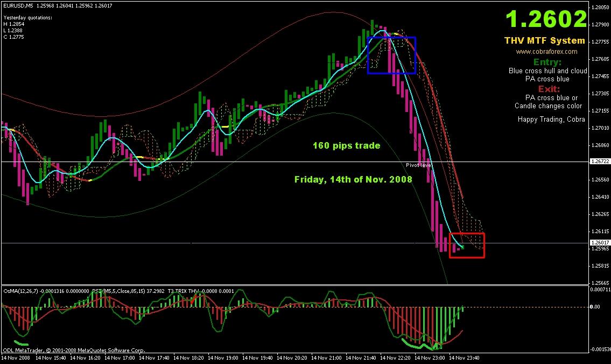611x364 pixels.
Task: Select the "Friday, 14th of Nov. 2008" label
Action: click(353, 179)
